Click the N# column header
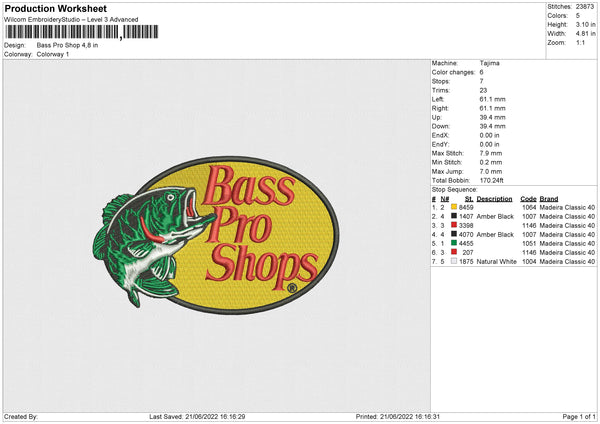Viewport: 600px width, 424px height. tap(445, 199)
